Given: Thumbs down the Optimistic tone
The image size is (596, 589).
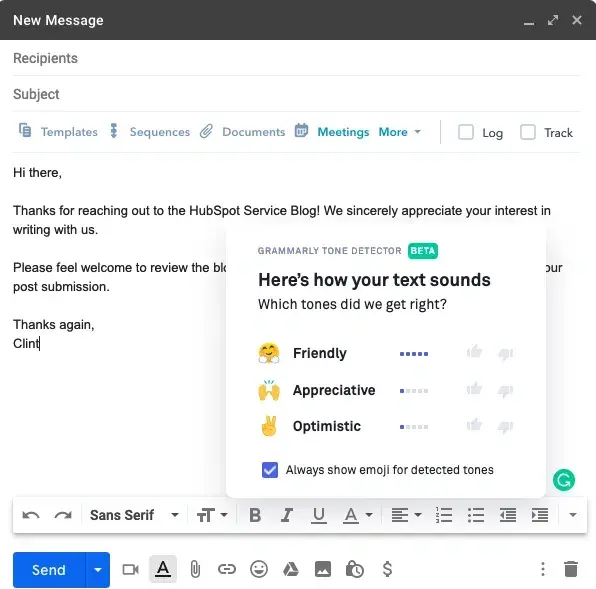Looking at the screenshot, I should [506, 427].
